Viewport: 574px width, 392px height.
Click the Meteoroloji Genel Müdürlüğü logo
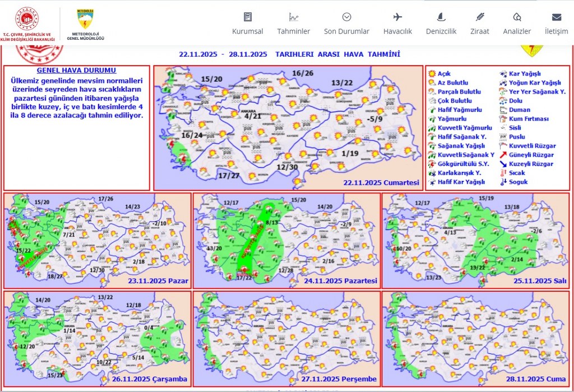pos(85,25)
